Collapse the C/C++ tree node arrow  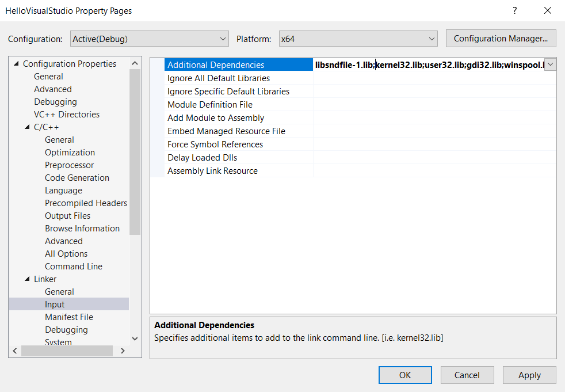tap(27, 127)
